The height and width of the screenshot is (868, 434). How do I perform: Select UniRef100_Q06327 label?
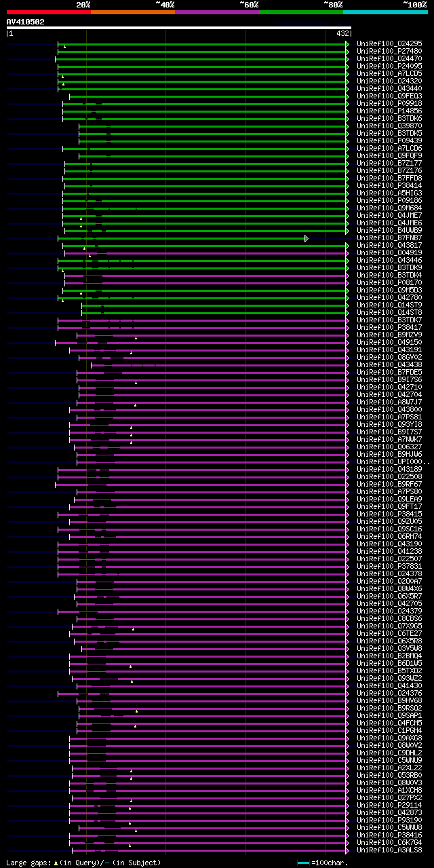point(389,447)
